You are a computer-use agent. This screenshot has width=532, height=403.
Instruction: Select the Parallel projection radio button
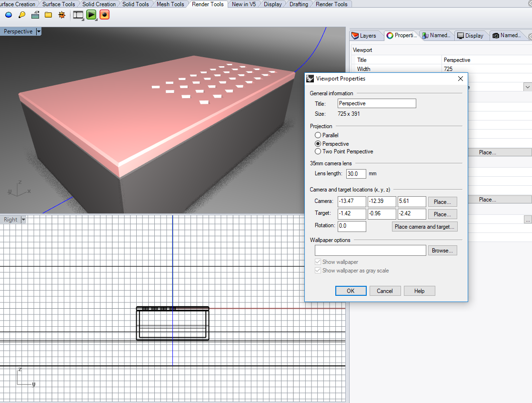[318, 135]
